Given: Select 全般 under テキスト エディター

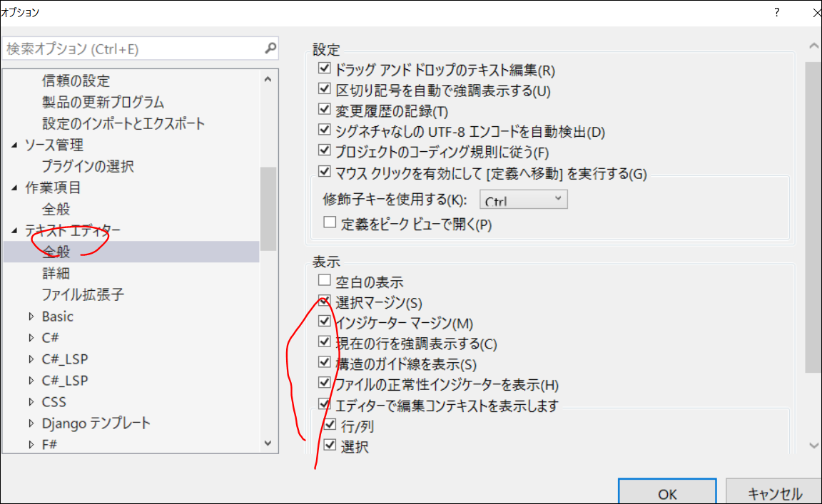Looking at the screenshot, I should click(56, 252).
